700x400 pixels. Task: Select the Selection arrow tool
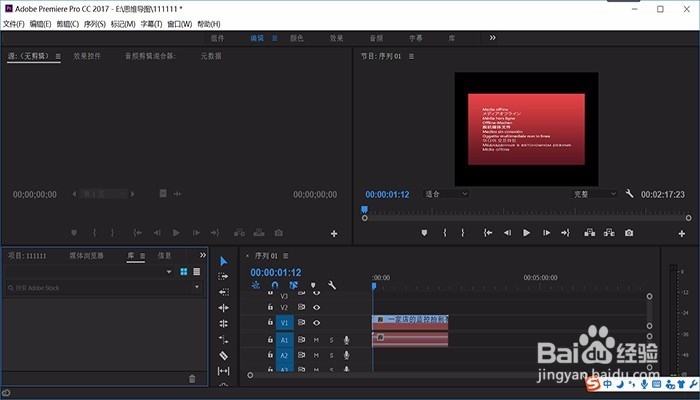(x=224, y=261)
